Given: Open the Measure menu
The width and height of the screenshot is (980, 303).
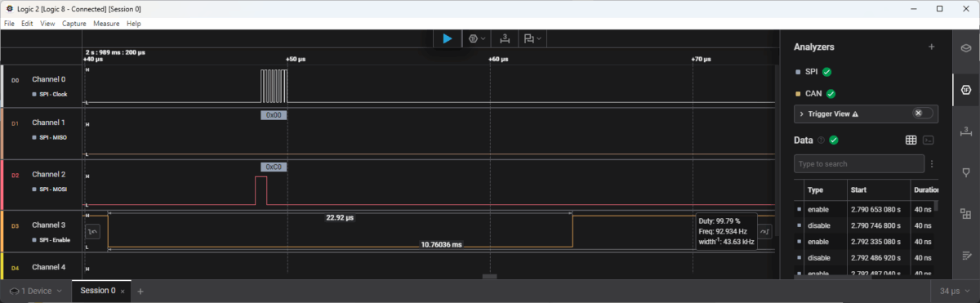Looking at the screenshot, I should 106,24.
